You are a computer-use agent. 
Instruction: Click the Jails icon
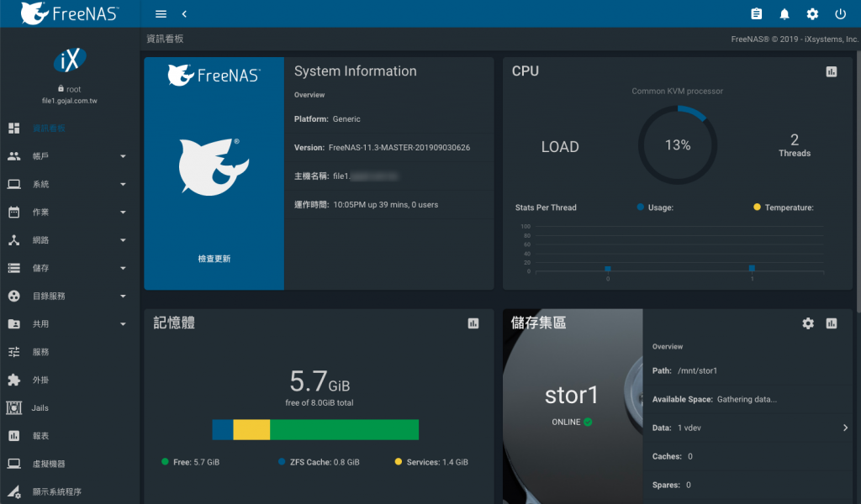pos(13,408)
